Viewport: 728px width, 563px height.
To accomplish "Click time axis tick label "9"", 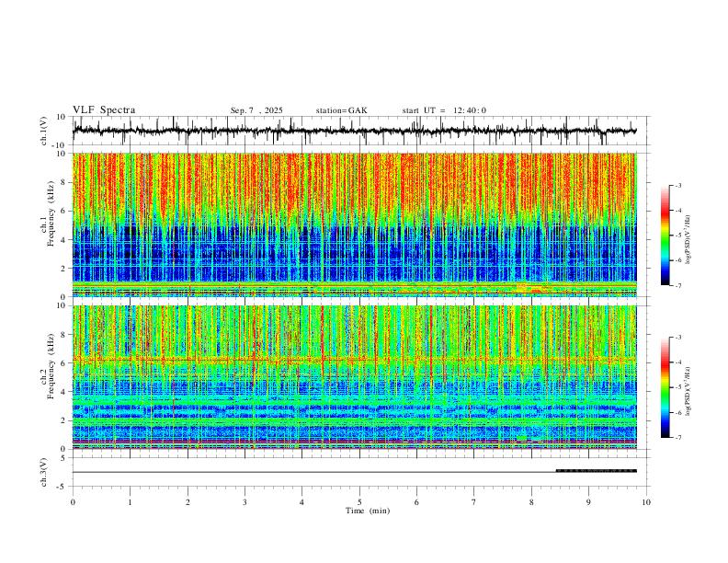I will [x=588, y=502].
